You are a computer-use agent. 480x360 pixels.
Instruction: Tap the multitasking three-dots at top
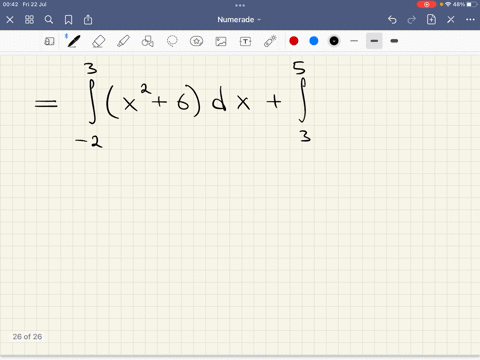(240, 5)
